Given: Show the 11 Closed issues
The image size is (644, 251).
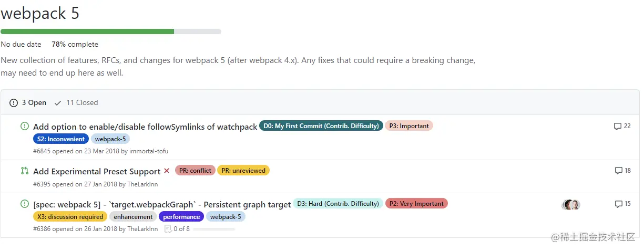Looking at the screenshot, I should [x=76, y=103].
